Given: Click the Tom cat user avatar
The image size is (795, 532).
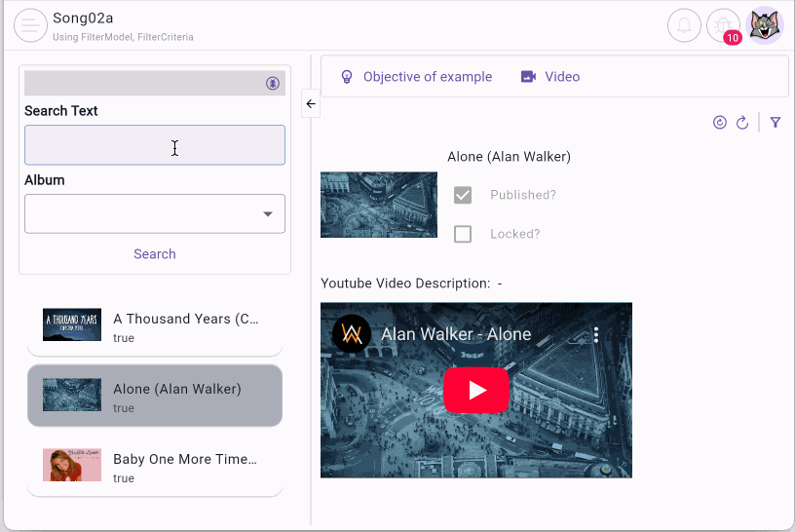Looking at the screenshot, I should click(764, 25).
